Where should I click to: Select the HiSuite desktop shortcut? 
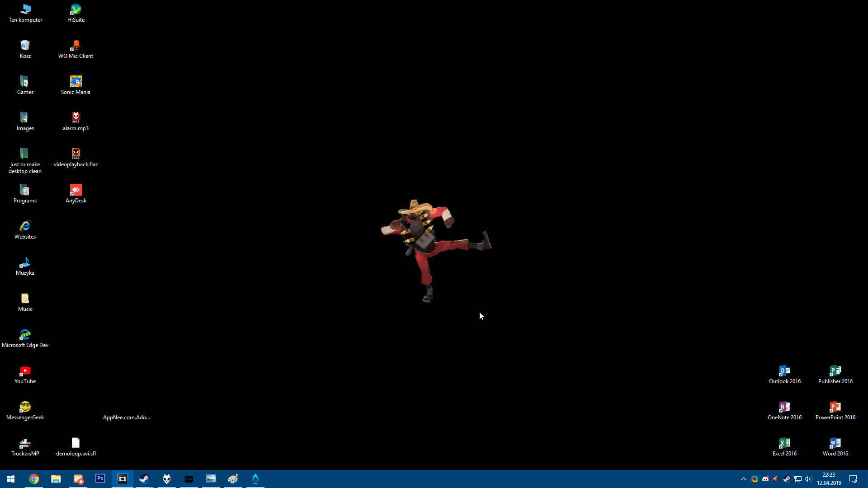coord(76,13)
